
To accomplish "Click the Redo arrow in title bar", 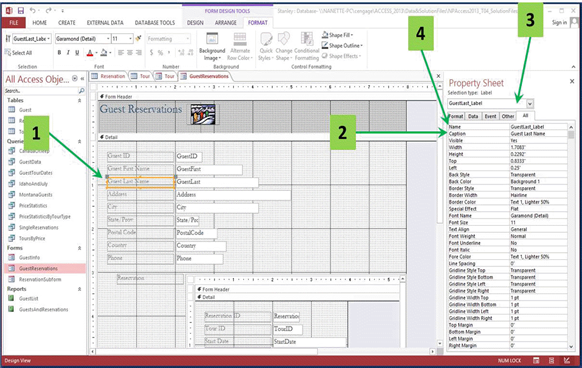I will (x=49, y=10).
